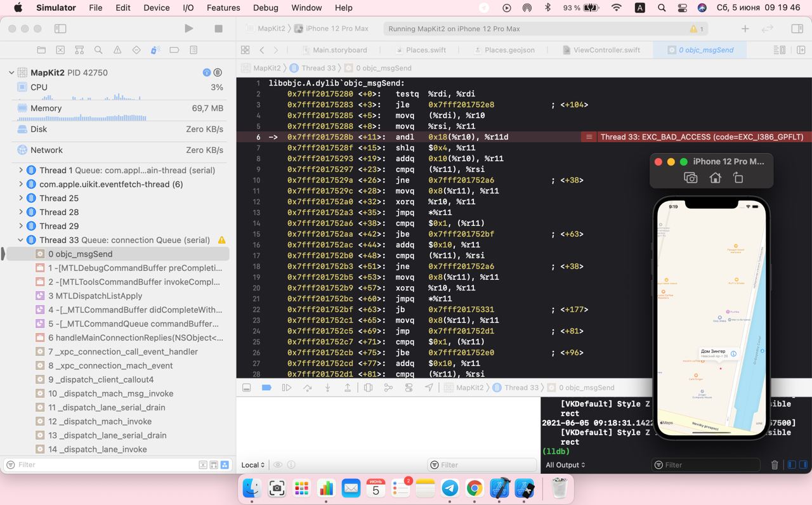
Task: Show the Report navigator
Action: [x=193, y=50]
